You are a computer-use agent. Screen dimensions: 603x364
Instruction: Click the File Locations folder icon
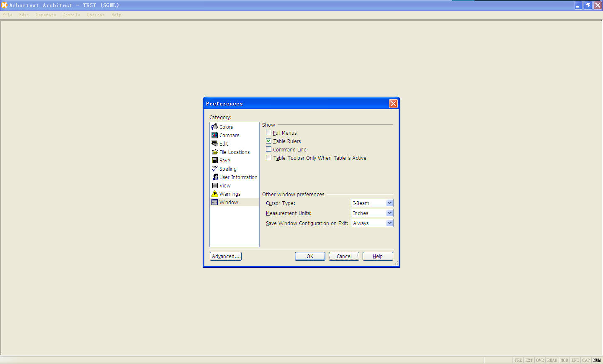pyautogui.click(x=215, y=152)
